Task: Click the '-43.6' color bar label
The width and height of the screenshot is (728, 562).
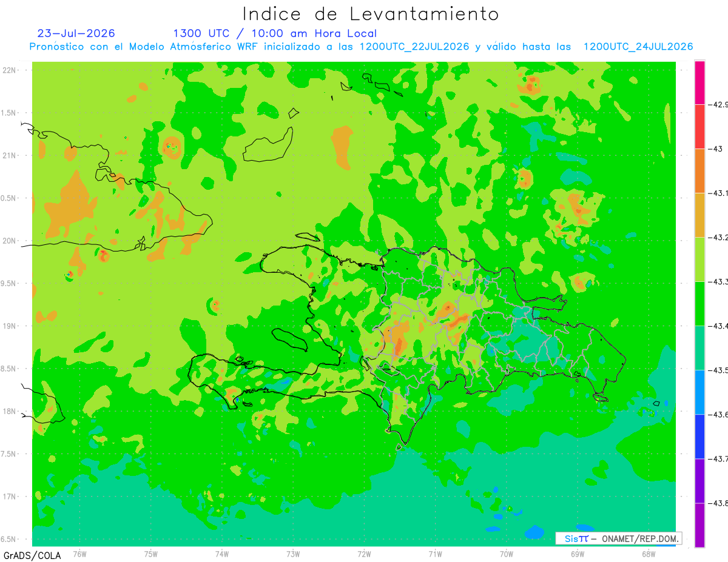Action: coord(718,415)
